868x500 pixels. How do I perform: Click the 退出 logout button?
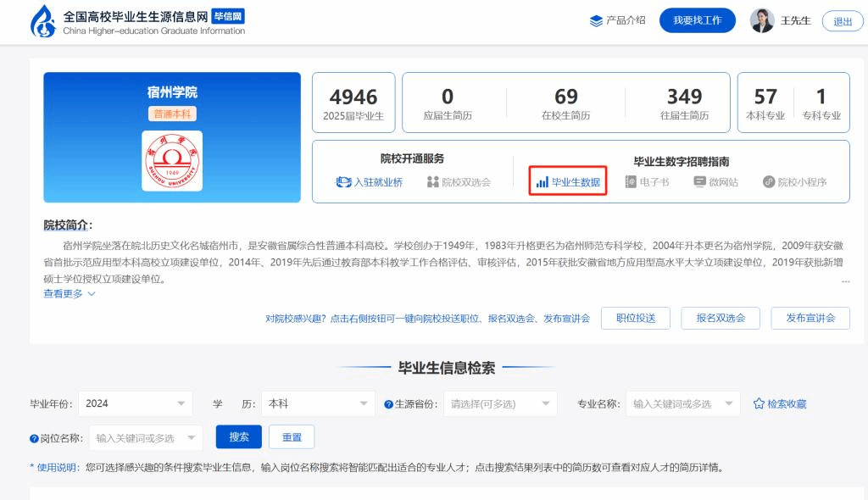[843, 21]
